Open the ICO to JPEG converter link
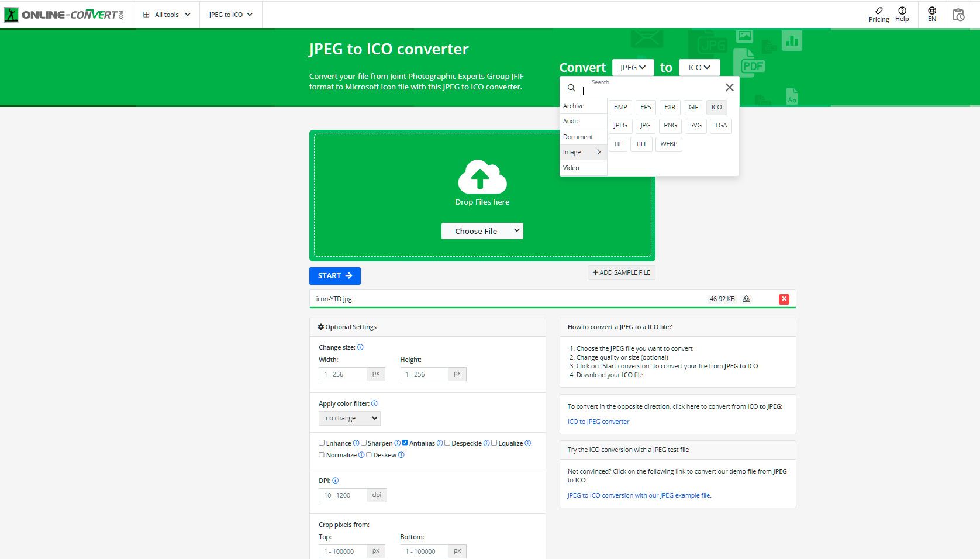 click(598, 422)
